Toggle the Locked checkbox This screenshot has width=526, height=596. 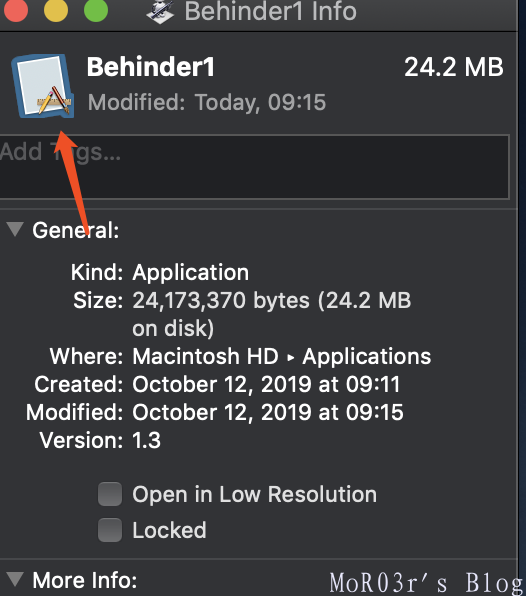tap(110, 530)
